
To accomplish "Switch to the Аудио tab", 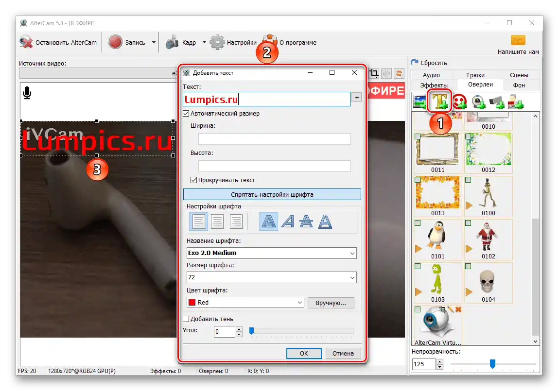I will click(x=431, y=75).
